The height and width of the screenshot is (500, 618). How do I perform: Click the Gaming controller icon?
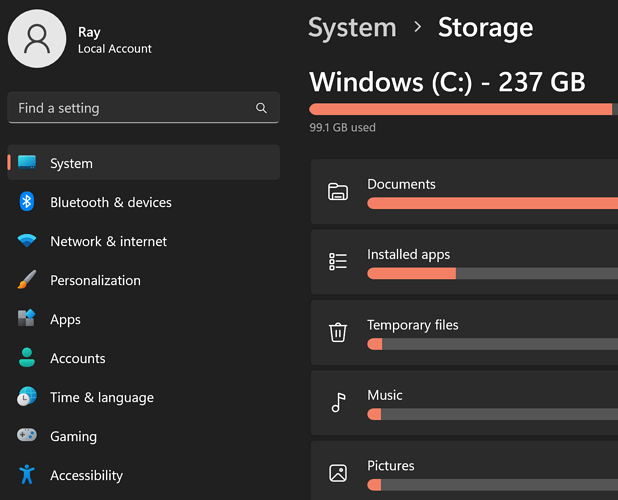[x=27, y=435]
